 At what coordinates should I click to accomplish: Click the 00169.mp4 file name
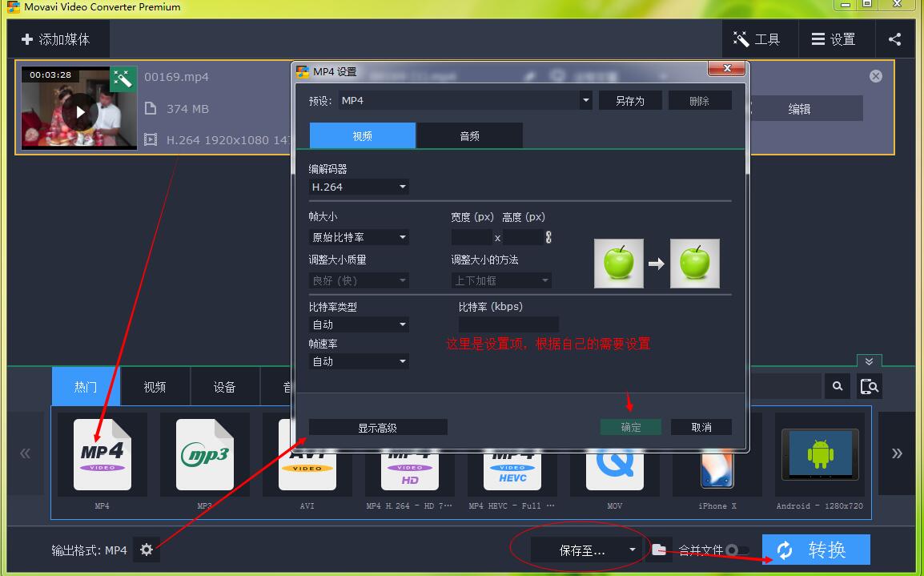tap(176, 77)
